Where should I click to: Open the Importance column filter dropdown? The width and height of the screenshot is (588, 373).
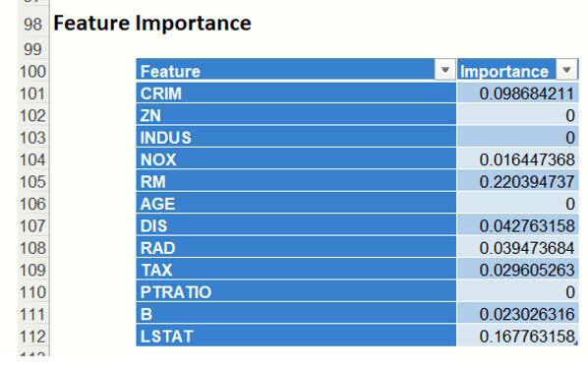click(x=566, y=70)
